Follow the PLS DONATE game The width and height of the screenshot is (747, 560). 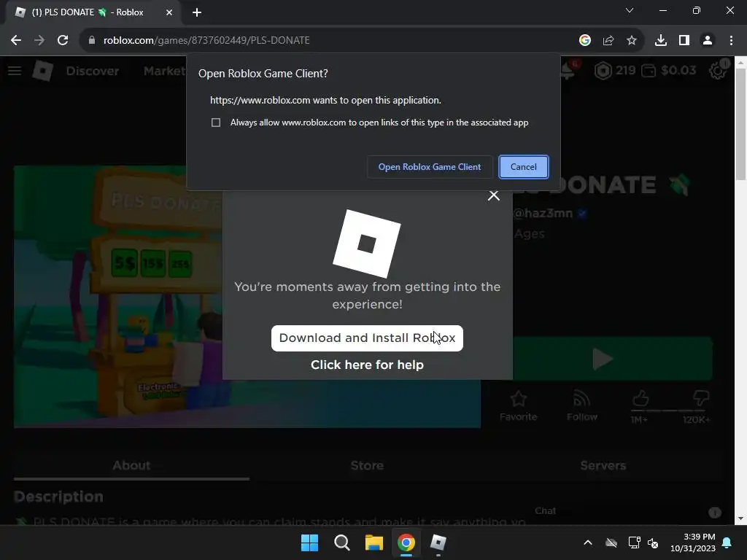tap(581, 405)
